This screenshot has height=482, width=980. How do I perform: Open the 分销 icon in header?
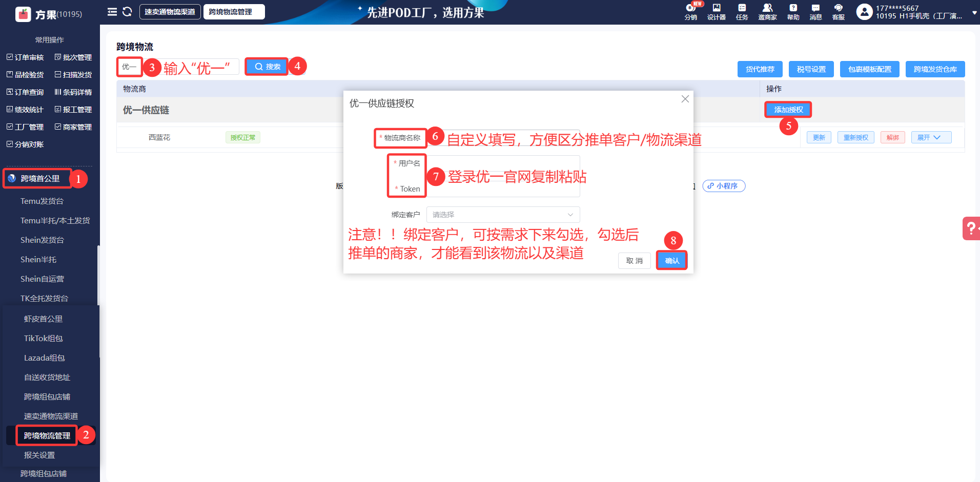point(691,12)
